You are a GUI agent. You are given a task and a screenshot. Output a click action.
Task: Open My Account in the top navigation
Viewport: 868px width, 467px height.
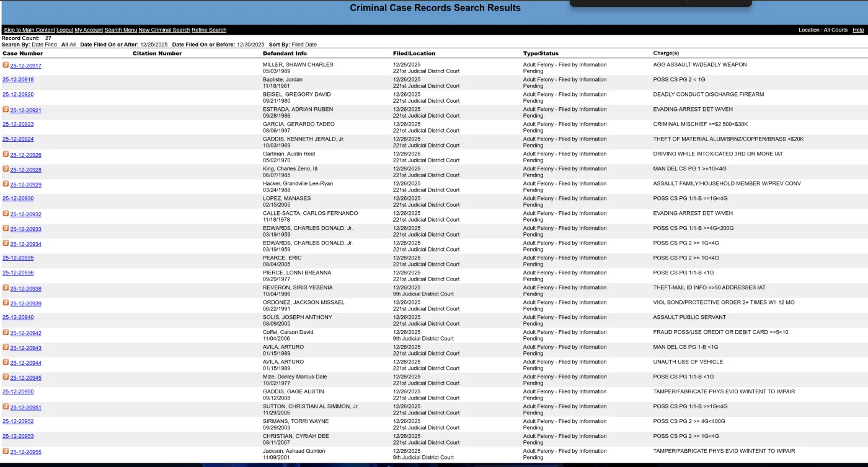tap(89, 30)
